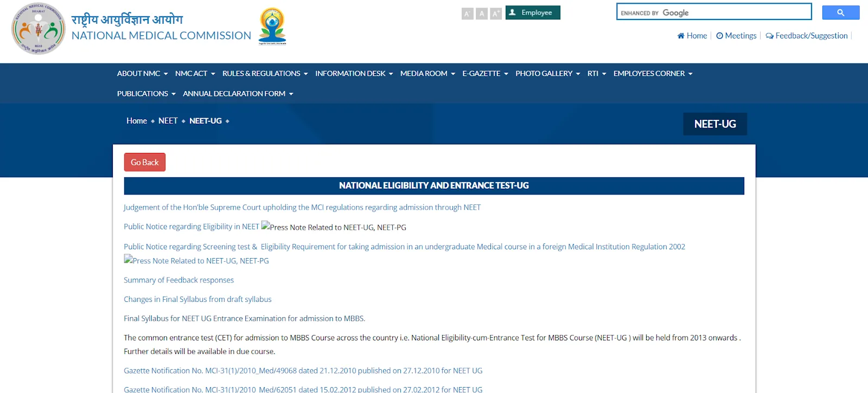Click NEET in the breadcrumb
The width and height of the screenshot is (868, 393).
pos(168,121)
